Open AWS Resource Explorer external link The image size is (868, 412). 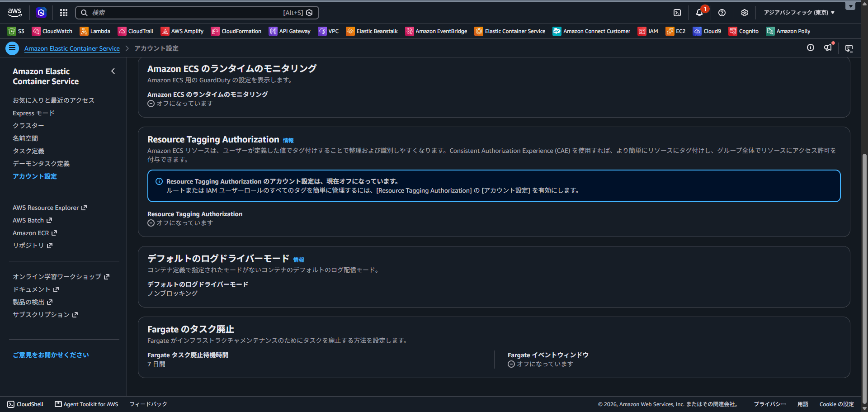tap(50, 208)
